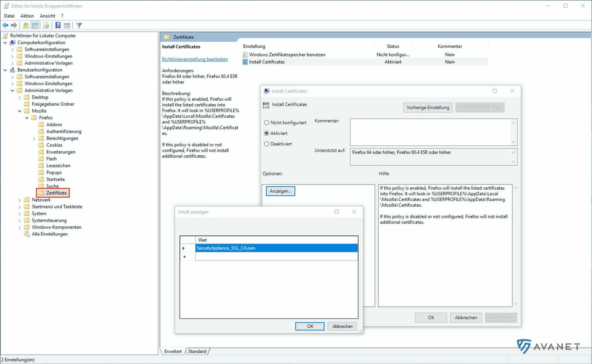The height and width of the screenshot is (364, 592).
Task: Open the Aktion menu
Action: coord(27,16)
